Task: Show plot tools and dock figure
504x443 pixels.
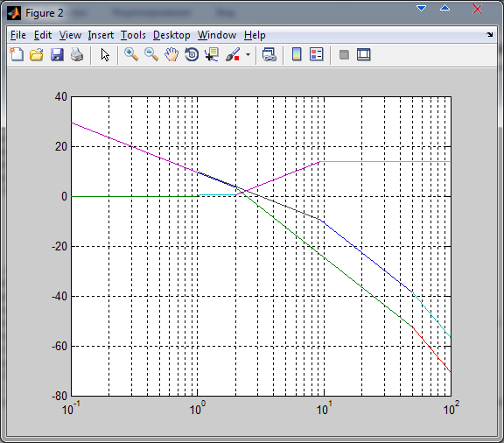Action: [364, 54]
